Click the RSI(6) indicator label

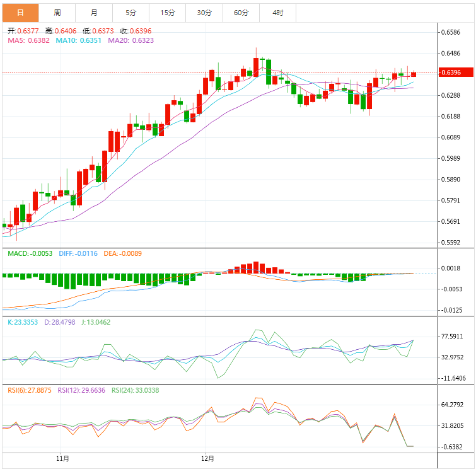(28, 390)
